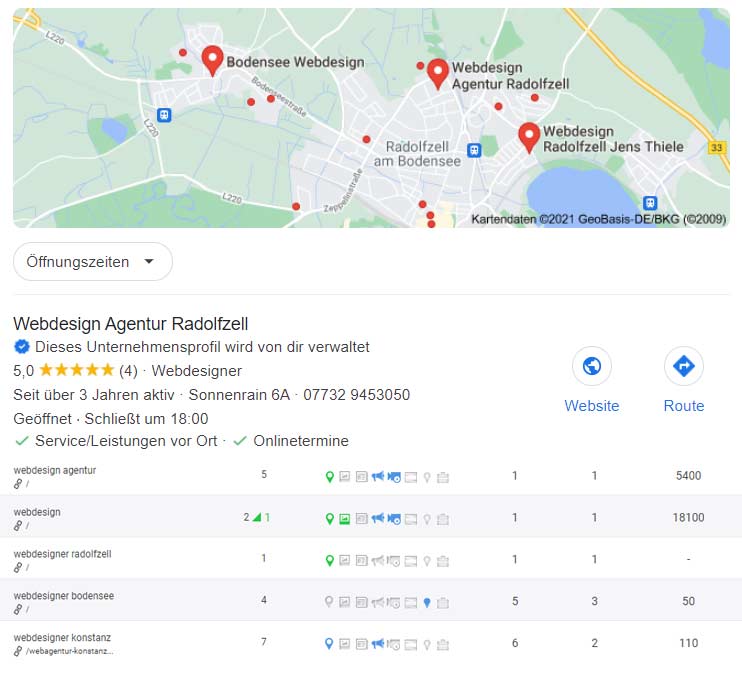Click the search volume value 18100
This screenshot has height=673, width=742.
689,517
